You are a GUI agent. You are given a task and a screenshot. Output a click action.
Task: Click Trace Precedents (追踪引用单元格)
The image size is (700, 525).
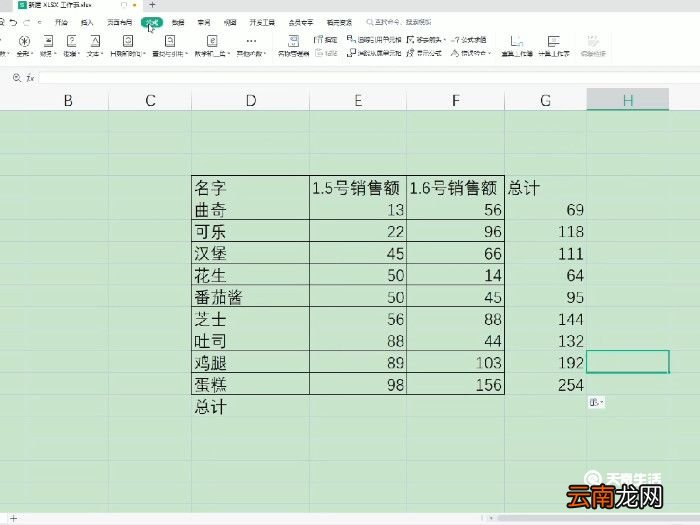click(374, 40)
